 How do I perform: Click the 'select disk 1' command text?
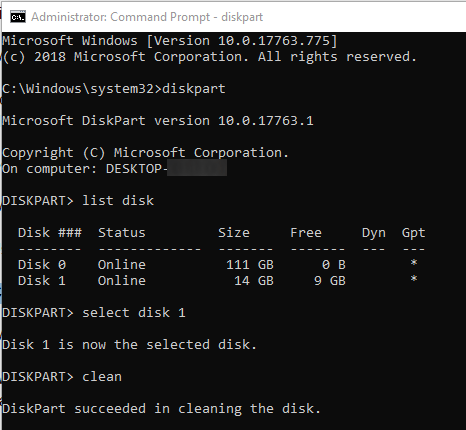click(x=134, y=313)
